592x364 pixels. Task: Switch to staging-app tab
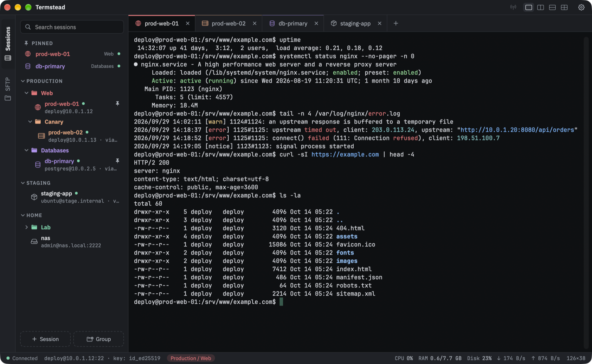tap(355, 23)
